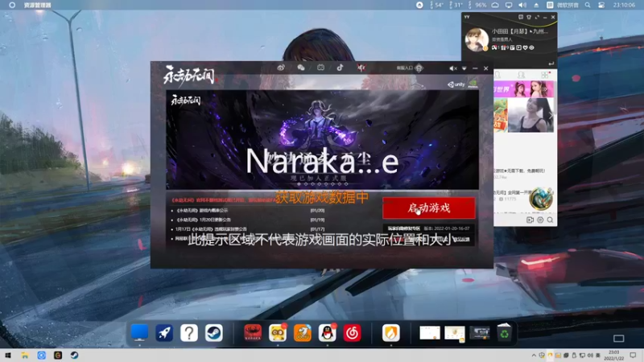This screenshot has height=362, width=644.
Task: Click the Nvidia logo in the launcher
Action: (473, 84)
